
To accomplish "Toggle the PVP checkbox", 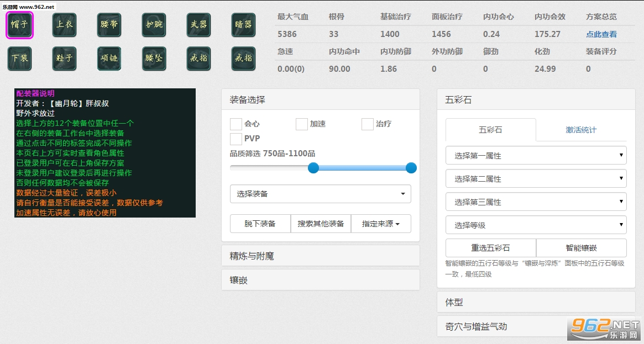I will pos(235,139).
